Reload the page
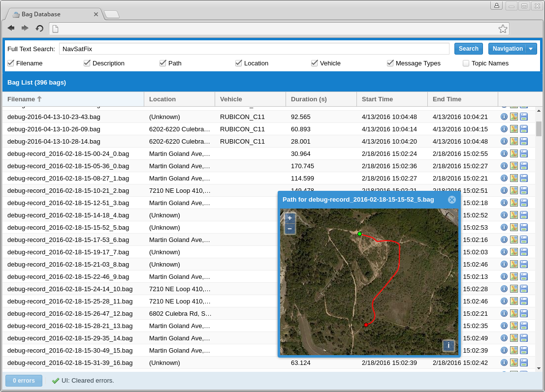The width and height of the screenshot is (545, 392). click(x=39, y=29)
